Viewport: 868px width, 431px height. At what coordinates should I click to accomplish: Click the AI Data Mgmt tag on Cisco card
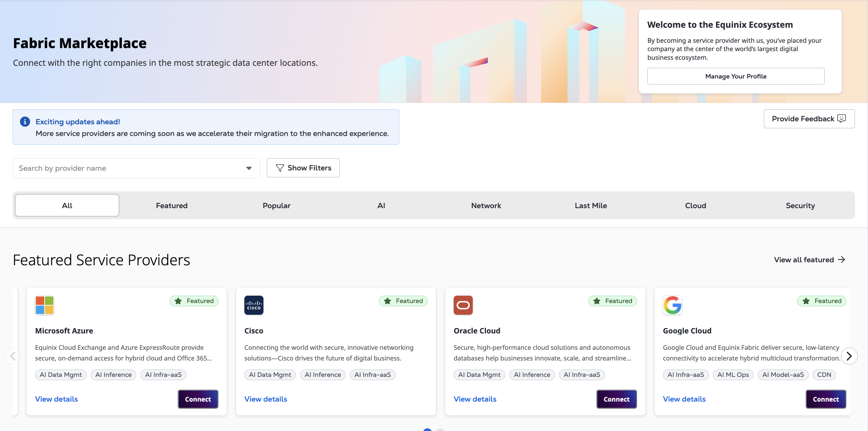pos(270,375)
